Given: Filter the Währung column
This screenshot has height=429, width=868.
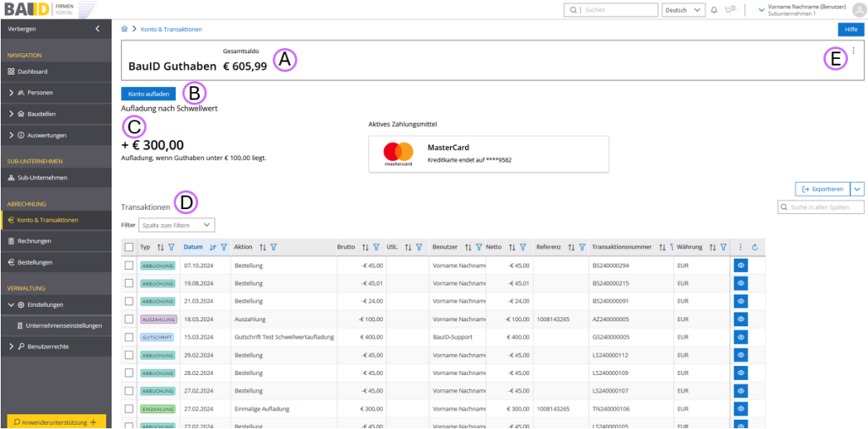Looking at the screenshot, I should [724, 248].
